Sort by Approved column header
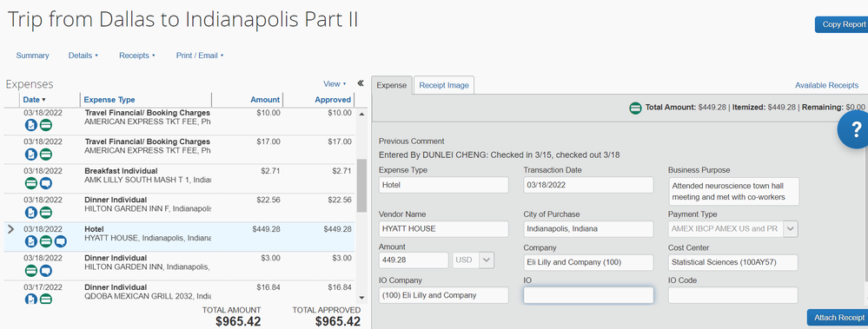 coord(333,100)
